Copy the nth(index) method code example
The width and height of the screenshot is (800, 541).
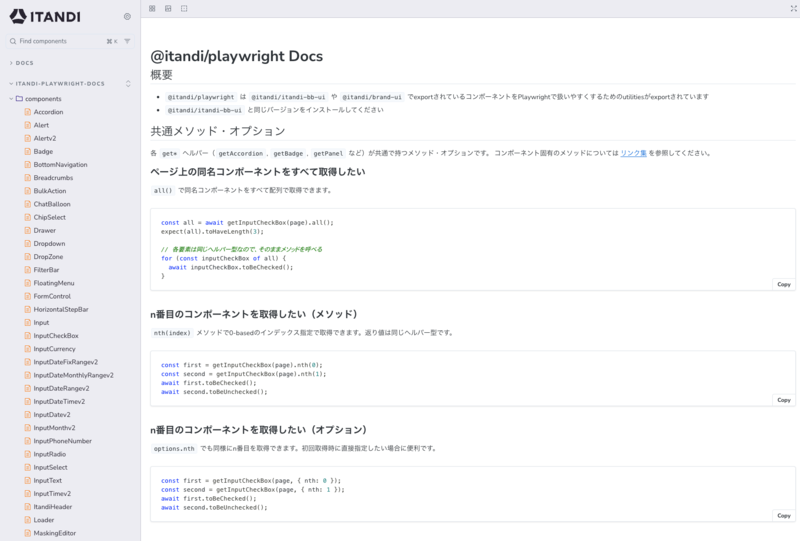coord(784,400)
